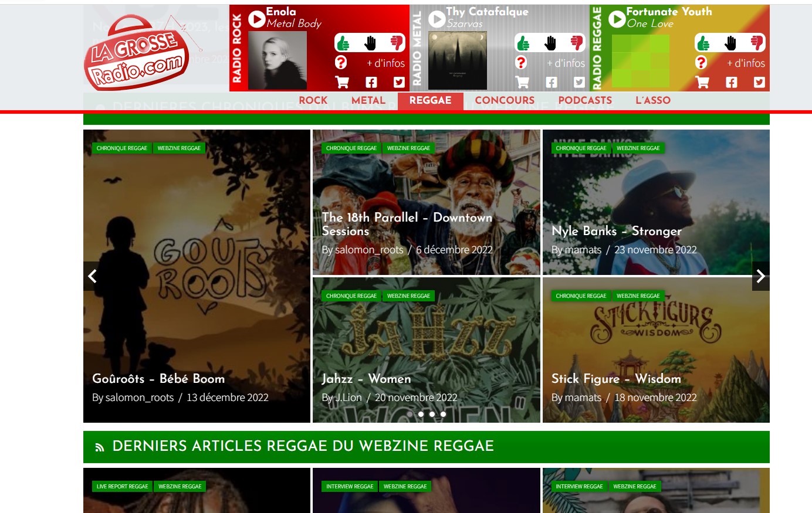
Task: Click date 13 décembre 2022
Action: (x=228, y=398)
